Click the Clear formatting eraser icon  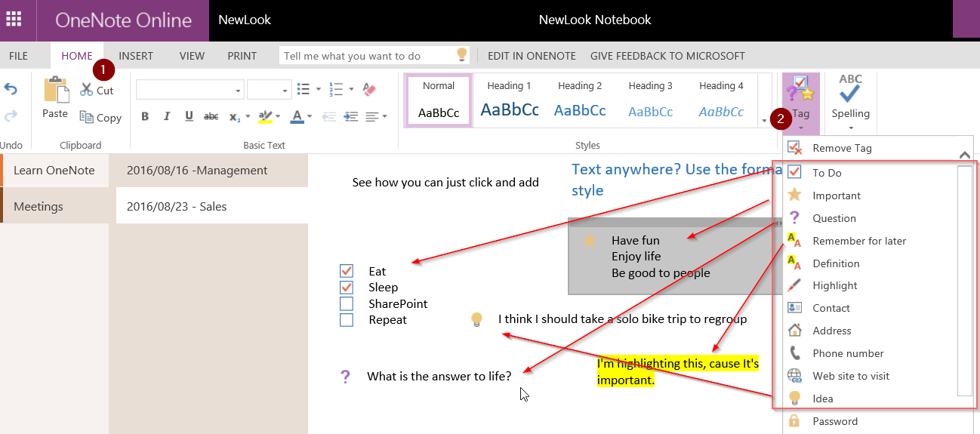coord(369,89)
